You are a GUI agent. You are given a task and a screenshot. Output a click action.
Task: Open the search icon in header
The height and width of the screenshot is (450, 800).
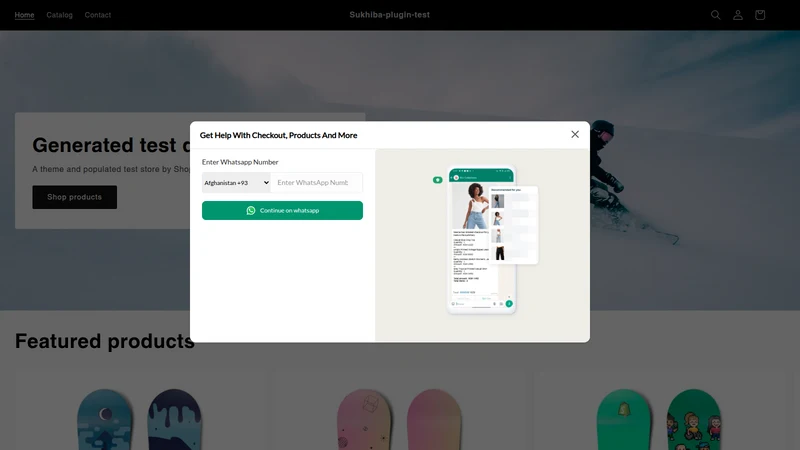tap(715, 15)
